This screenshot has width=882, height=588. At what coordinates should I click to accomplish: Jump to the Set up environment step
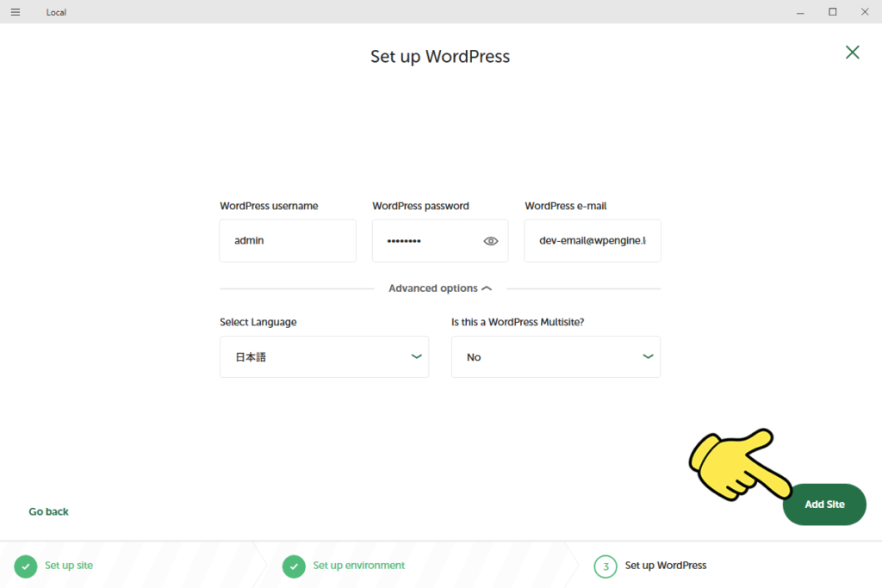click(359, 566)
